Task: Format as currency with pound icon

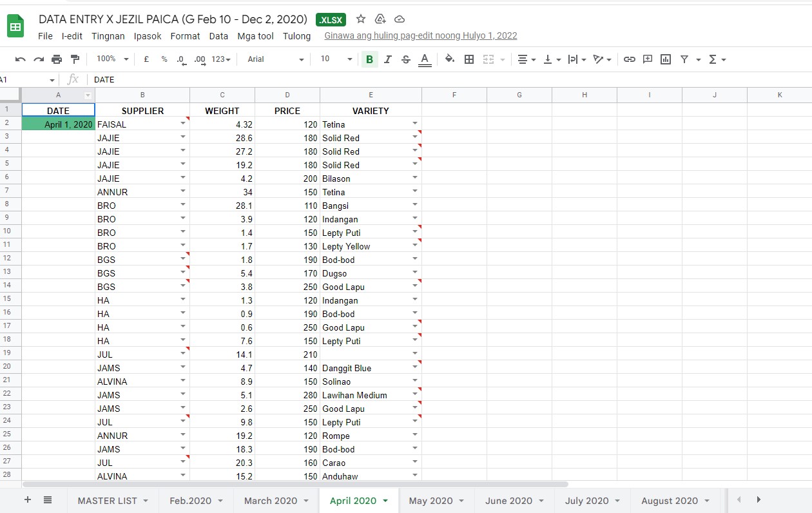Action: point(146,59)
